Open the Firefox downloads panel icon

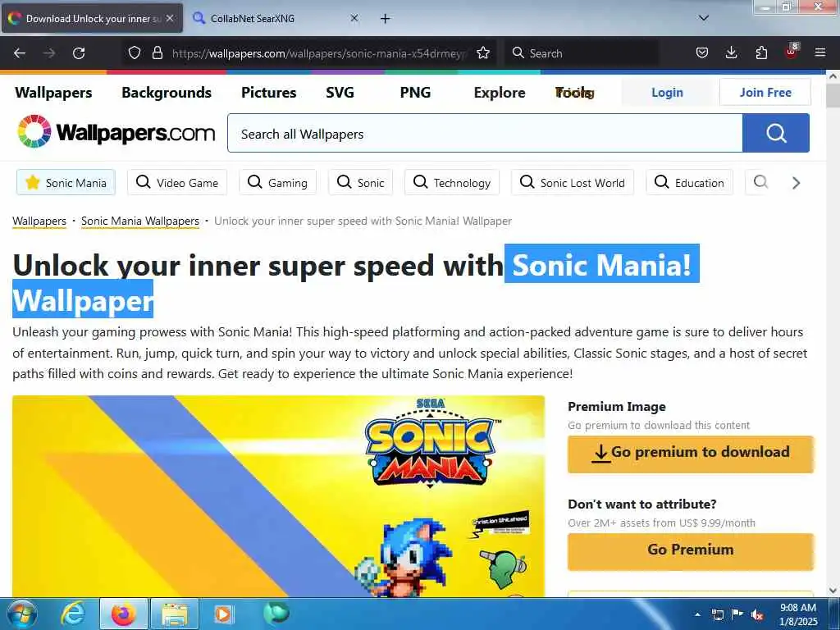point(731,52)
